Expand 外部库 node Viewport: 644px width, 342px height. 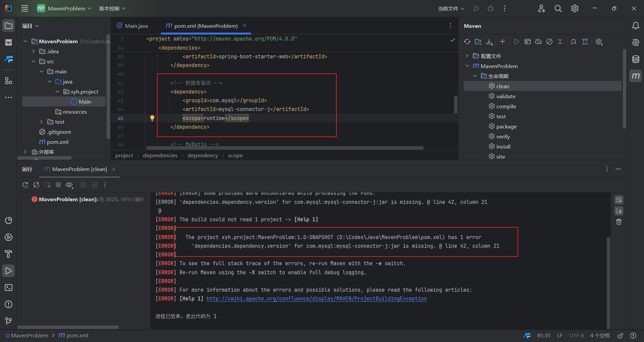(25, 152)
